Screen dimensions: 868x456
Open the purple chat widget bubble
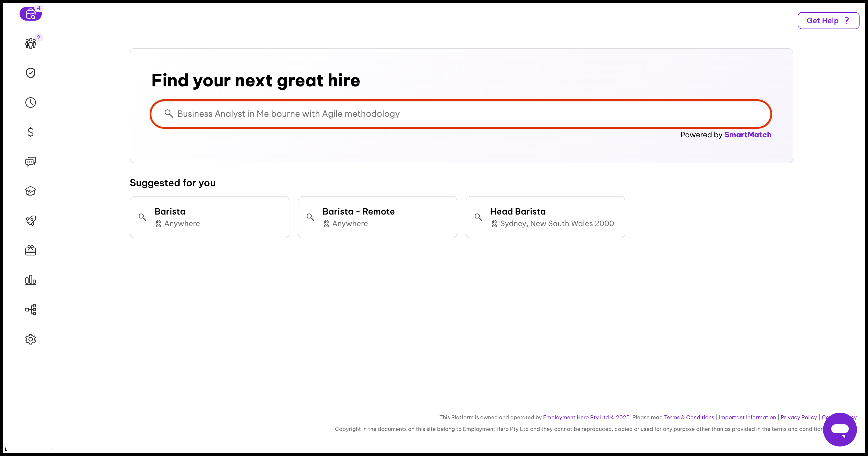tap(839, 429)
